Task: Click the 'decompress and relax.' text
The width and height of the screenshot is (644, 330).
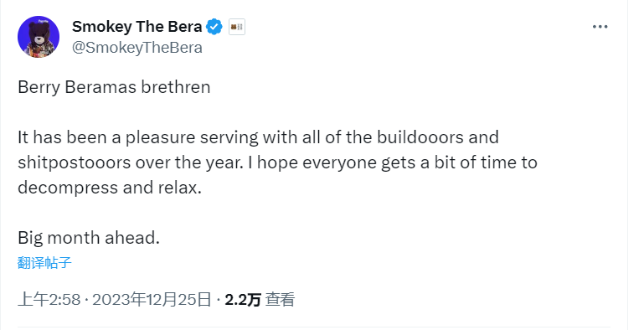Action: click(110, 188)
